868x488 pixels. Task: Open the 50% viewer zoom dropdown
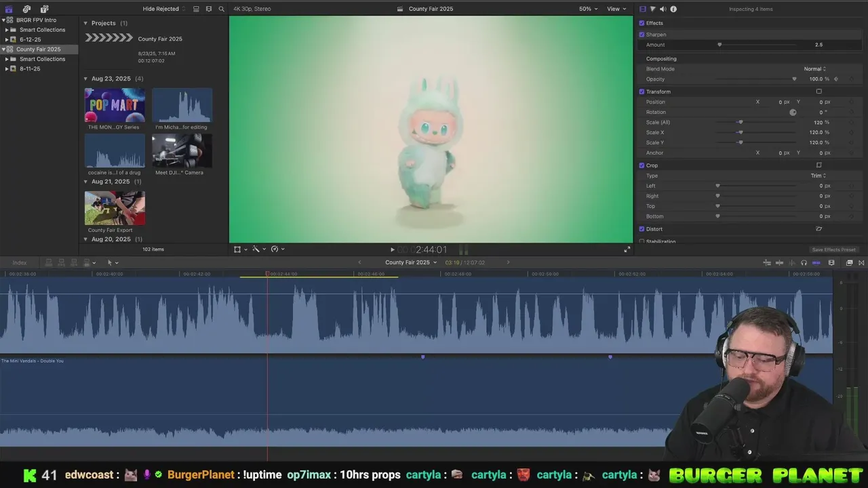588,9
